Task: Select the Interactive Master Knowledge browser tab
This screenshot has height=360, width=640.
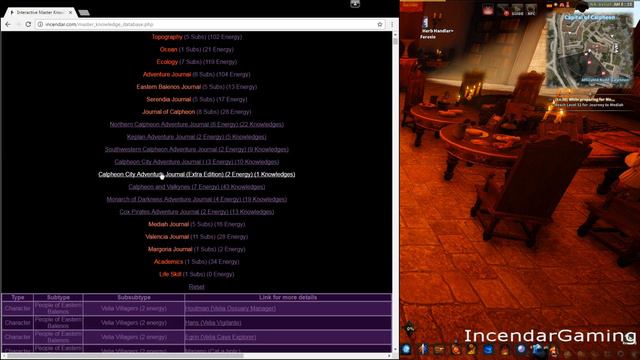Action: (39, 13)
